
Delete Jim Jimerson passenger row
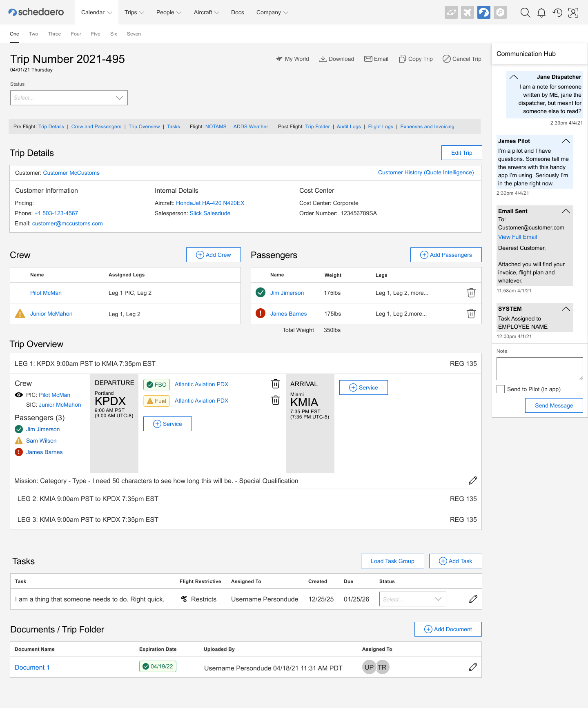[471, 293]
